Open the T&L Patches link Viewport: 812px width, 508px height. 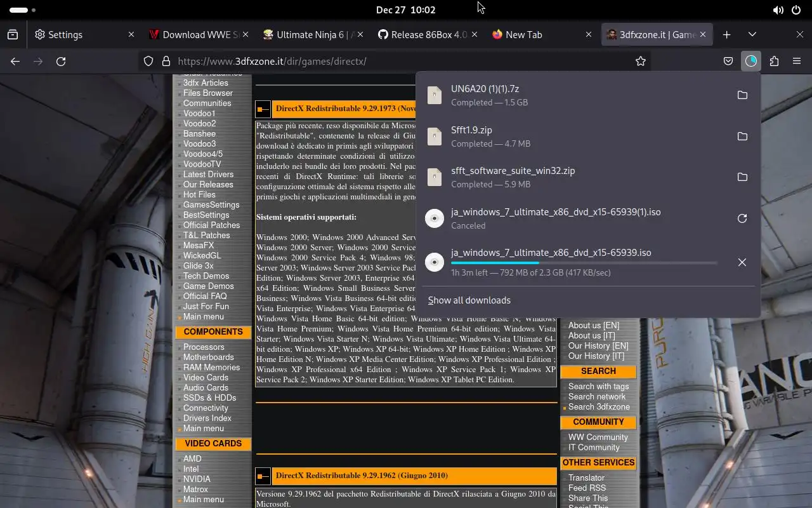[x=206, y=236]
